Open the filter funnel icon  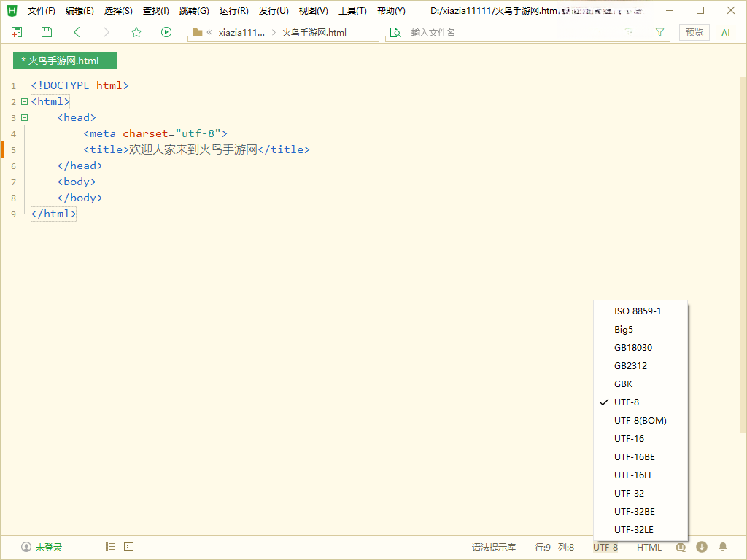(x=659, y=32)
